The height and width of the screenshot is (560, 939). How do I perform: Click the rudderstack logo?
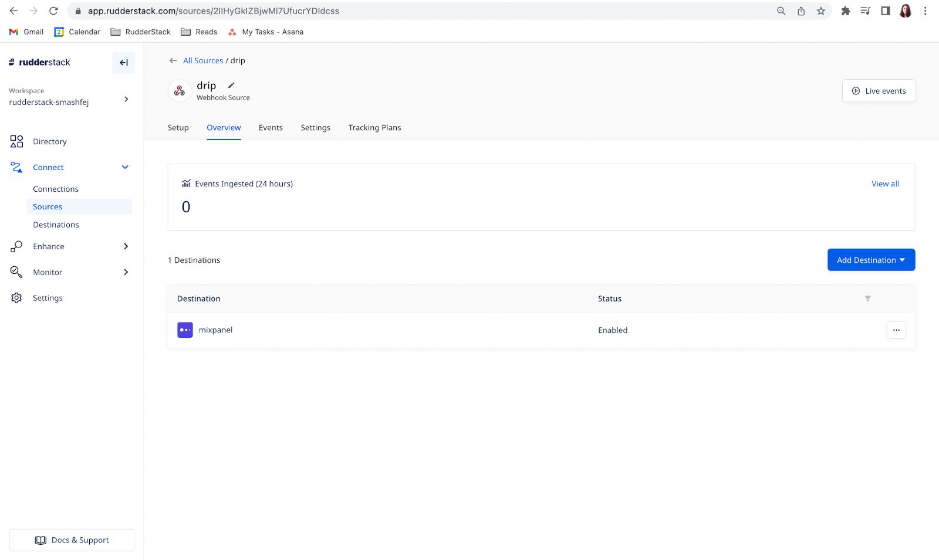(39, 62)
